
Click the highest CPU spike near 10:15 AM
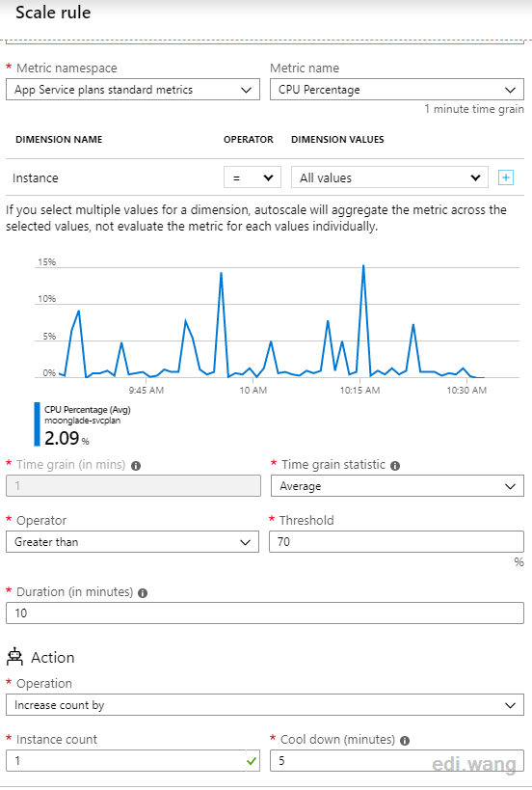(x=363, y=266)
